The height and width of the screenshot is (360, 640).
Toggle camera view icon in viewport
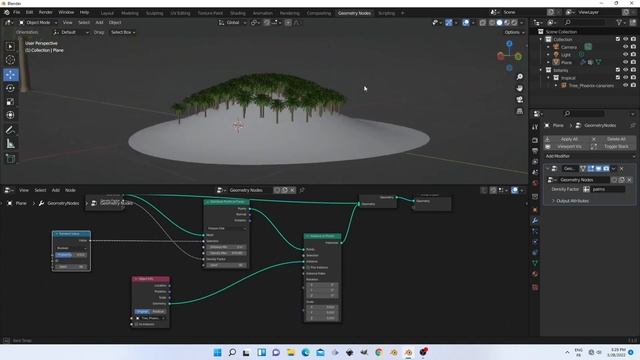(520, 100)
